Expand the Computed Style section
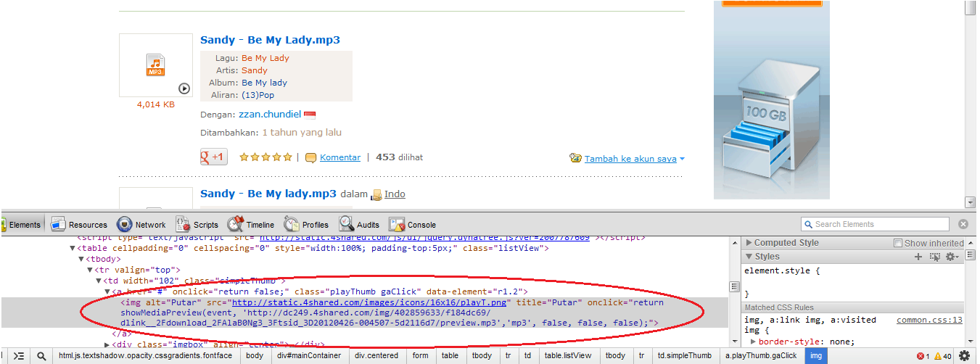The height and width of the screenshot is (364, 980). tap(749, 243)
